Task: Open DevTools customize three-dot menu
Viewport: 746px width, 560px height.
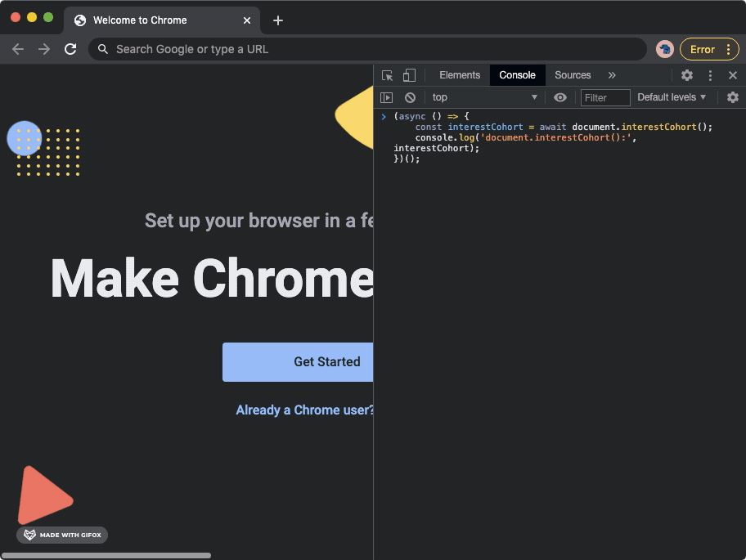Action: (710, 75)
